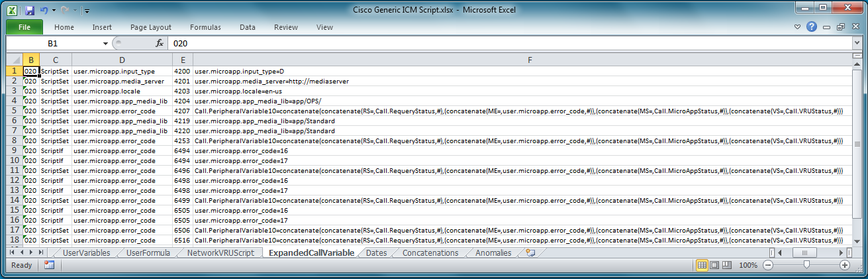Select the ExpandedCallVariable sheet tab
Screen dimensions: 868x279
(x=311, y=252)
